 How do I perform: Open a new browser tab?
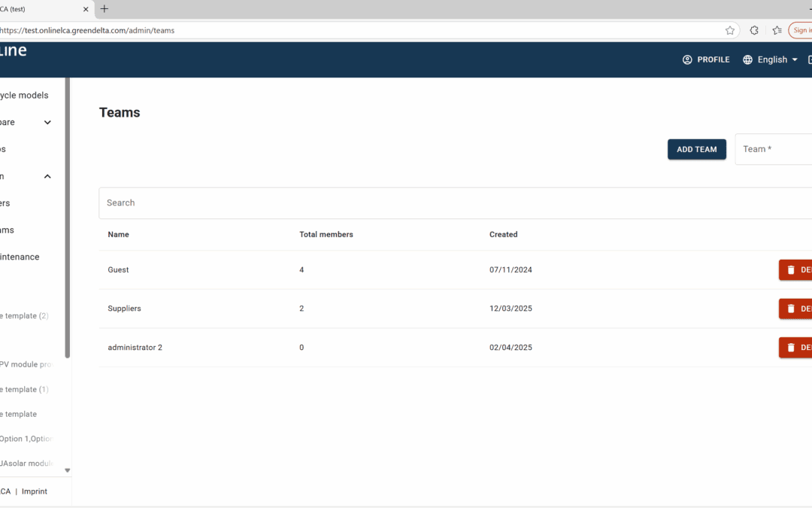[105, 9]
